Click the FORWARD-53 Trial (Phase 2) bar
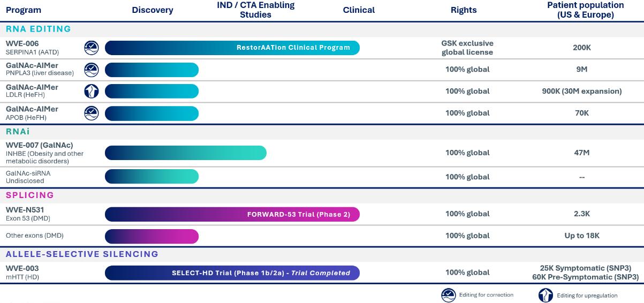 232,214
